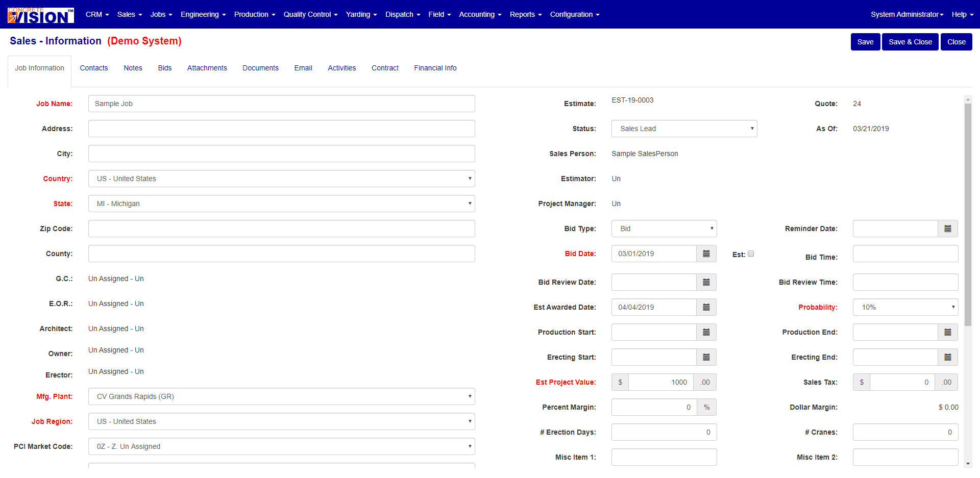Open the Sales menu
Screen dimensions: 980x478
pyautogui.click(x=130, y=14)
